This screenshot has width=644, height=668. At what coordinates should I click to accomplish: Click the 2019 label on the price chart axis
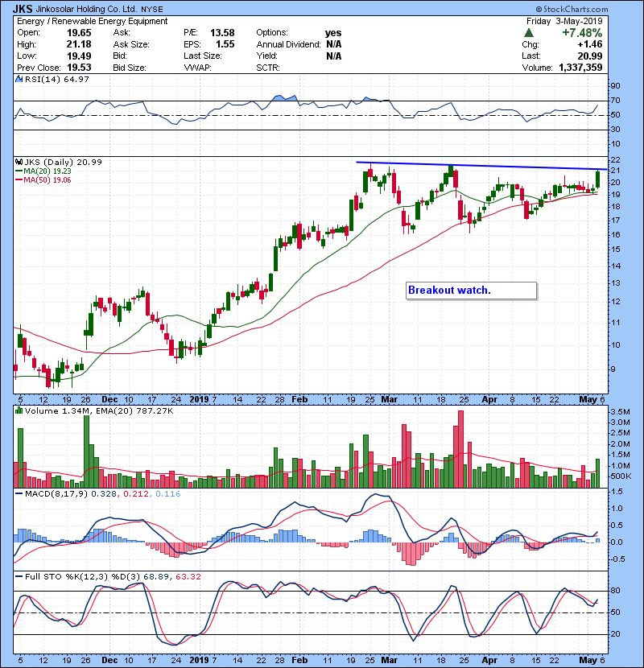pos(199,400)
